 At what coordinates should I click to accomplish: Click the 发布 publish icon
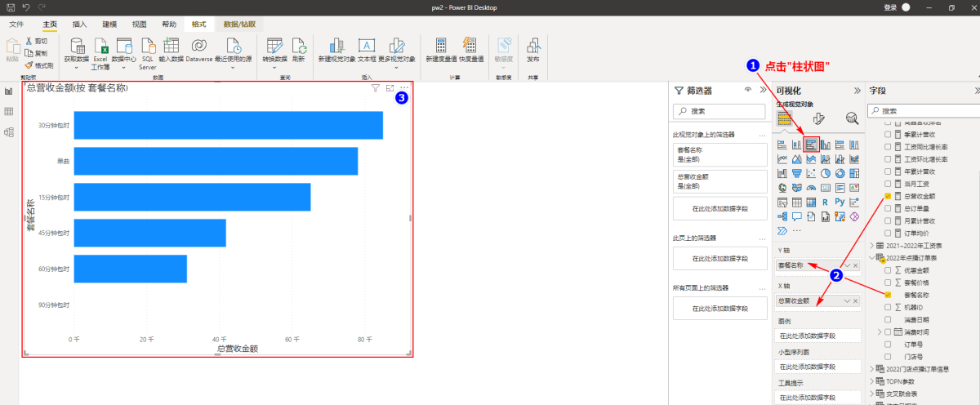533,46
